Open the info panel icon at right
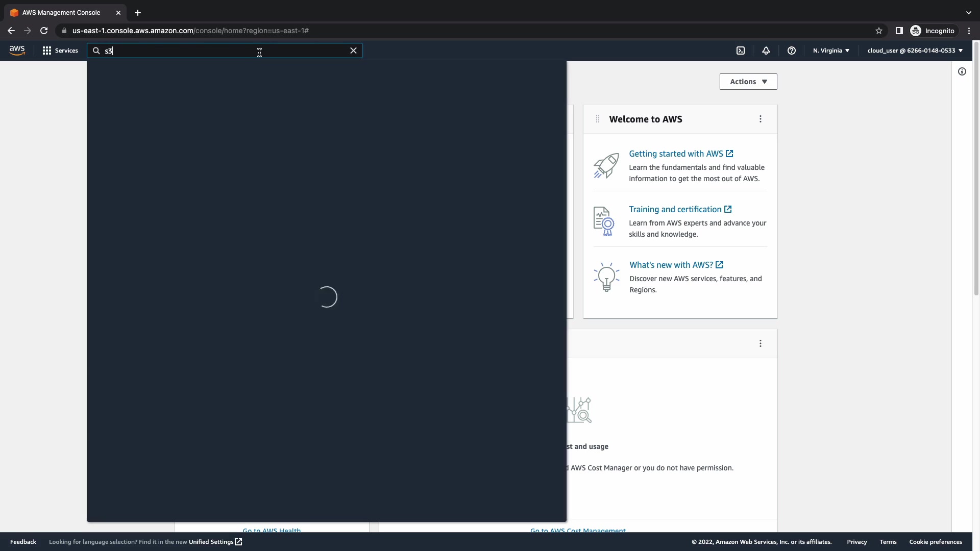Screen dimensions: 980x551 tap(962, 71)
